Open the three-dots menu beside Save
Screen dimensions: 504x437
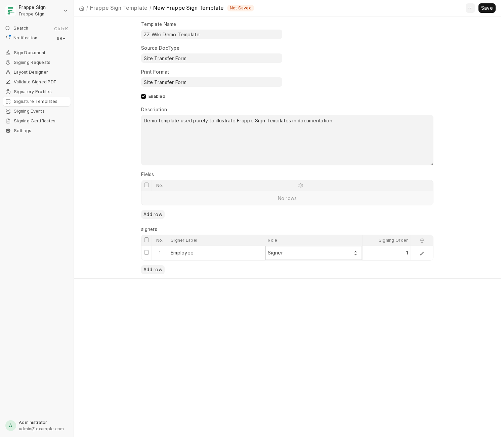(470, 8)
